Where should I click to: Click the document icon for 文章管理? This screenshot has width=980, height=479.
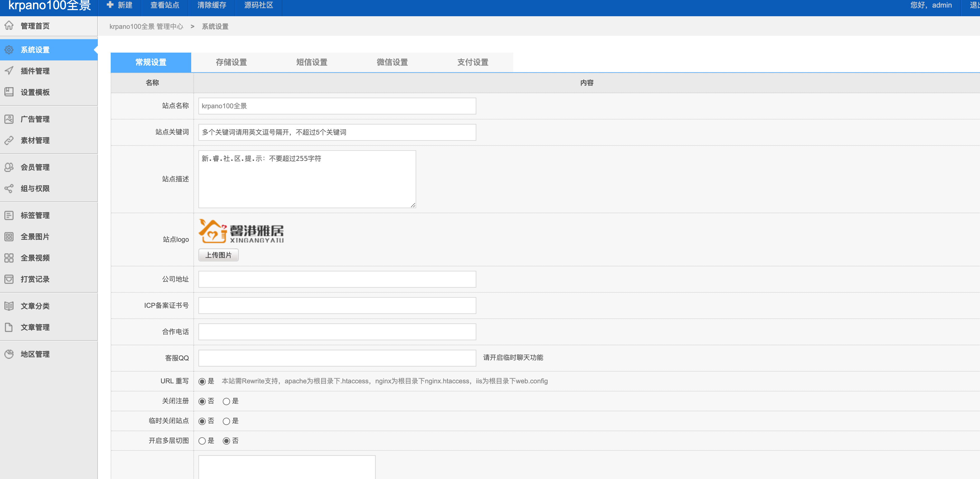pyautogui.click(x=9, y=327)
